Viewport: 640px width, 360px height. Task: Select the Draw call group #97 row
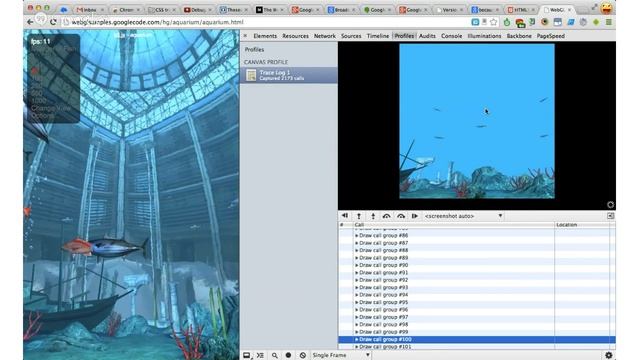(x=477, y=317)
